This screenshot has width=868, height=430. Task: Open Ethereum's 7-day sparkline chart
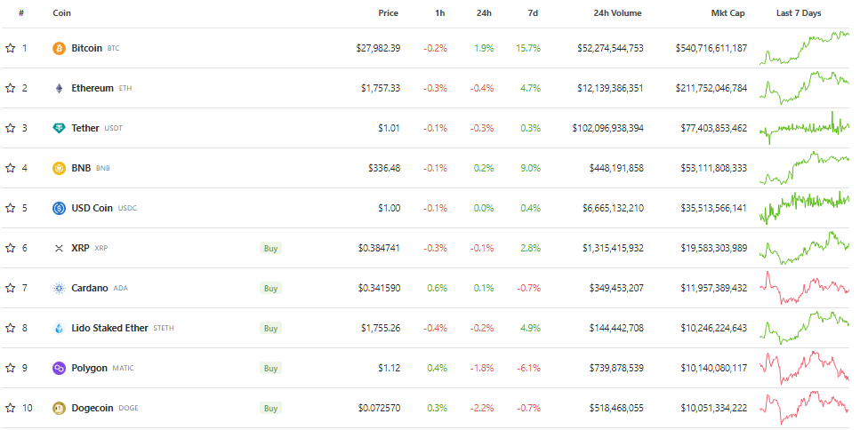[x=804, y=88]
